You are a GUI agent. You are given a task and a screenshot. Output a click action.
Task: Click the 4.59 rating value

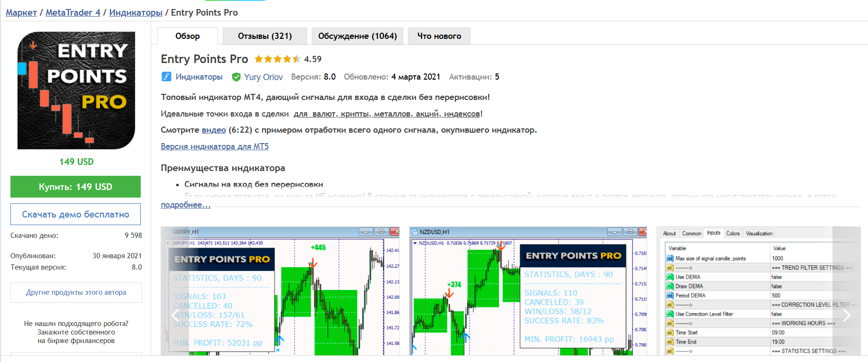click(313, 59)
